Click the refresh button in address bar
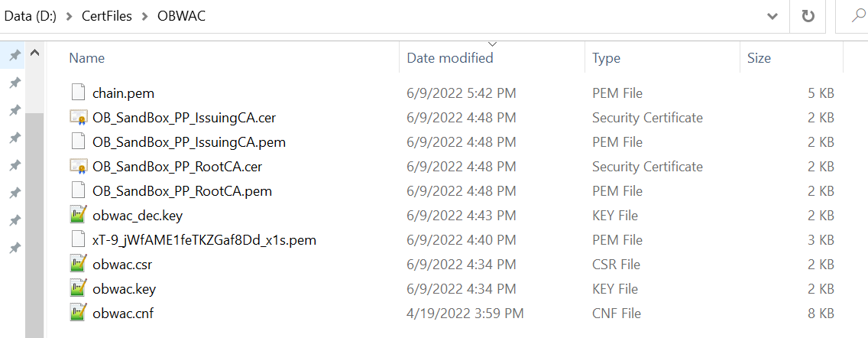868x338 pixels. [x=808, y=16]
